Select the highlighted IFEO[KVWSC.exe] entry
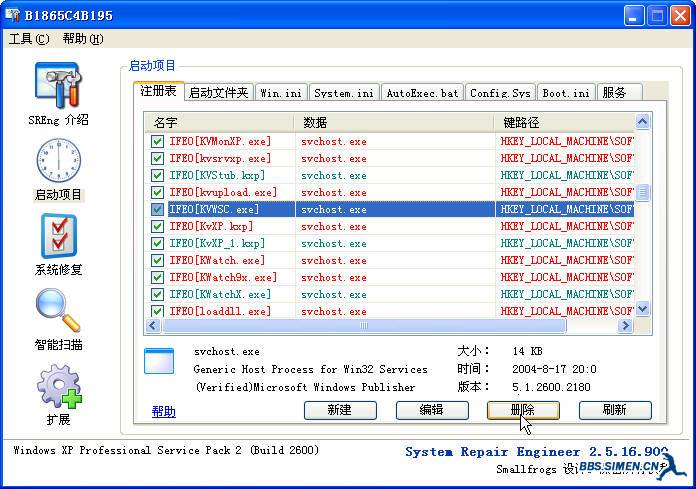The height and width of the screenshot is (489, 696). (214, 209)
